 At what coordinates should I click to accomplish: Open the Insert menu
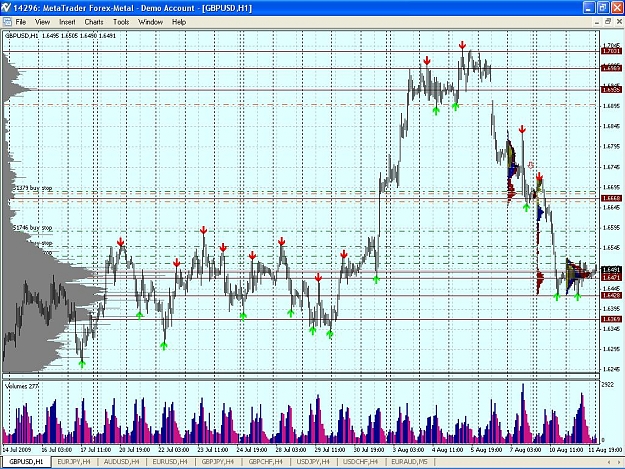tap(67, 22)
